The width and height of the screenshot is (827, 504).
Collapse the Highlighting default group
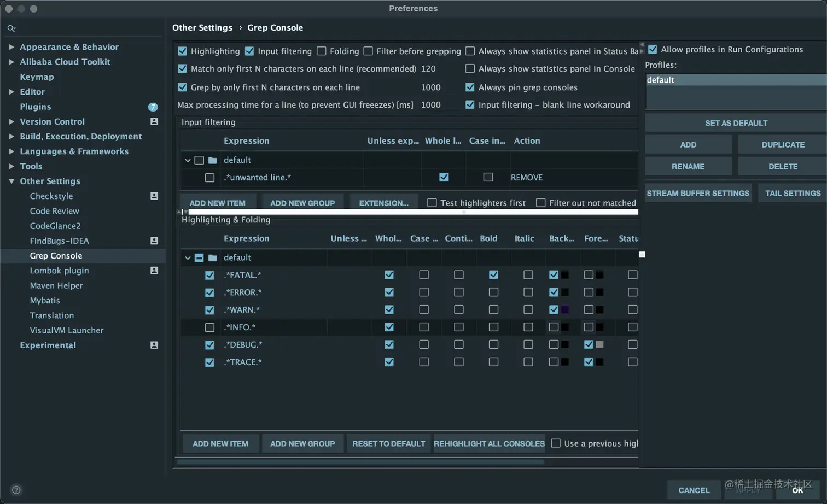click(x=188, y=257)
